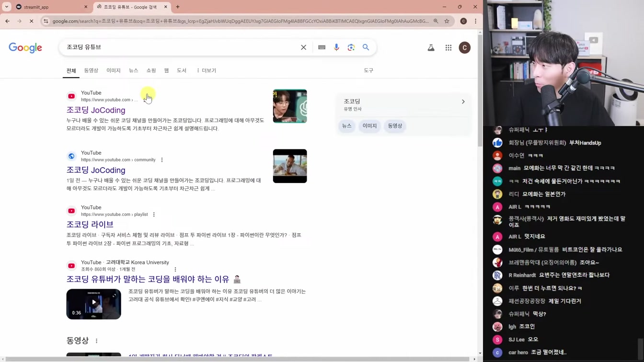This screenshot has width=644, height=362.
Task: Open the Google apps grid
Action: click(x=448, y=47)
